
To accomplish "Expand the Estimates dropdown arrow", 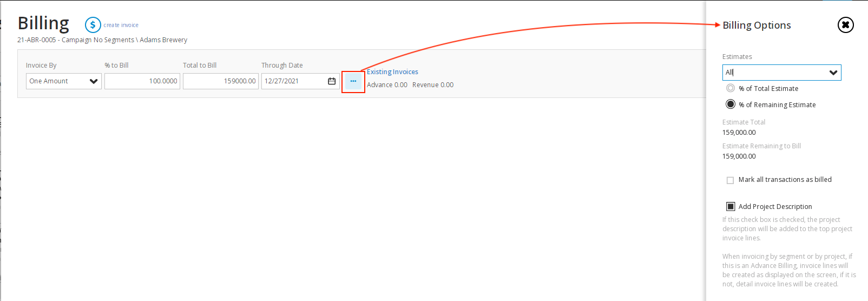I will pyautogui.click(x=833, y=73).
